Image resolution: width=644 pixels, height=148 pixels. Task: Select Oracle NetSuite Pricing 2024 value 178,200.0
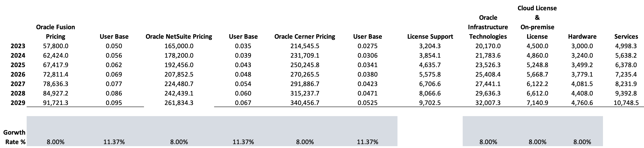[179, 56]
